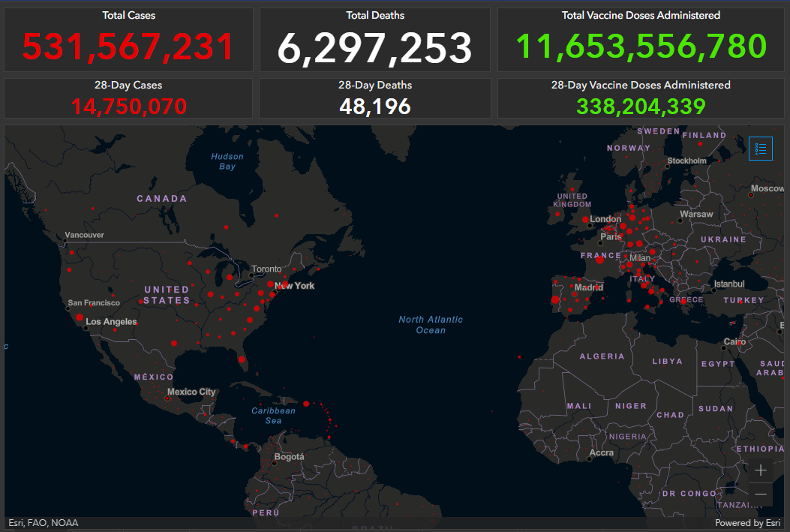The width and height of the screenshot is (790, 532).
Task: Select the city dot beside Accra label
Action: (x=590, y=458)
